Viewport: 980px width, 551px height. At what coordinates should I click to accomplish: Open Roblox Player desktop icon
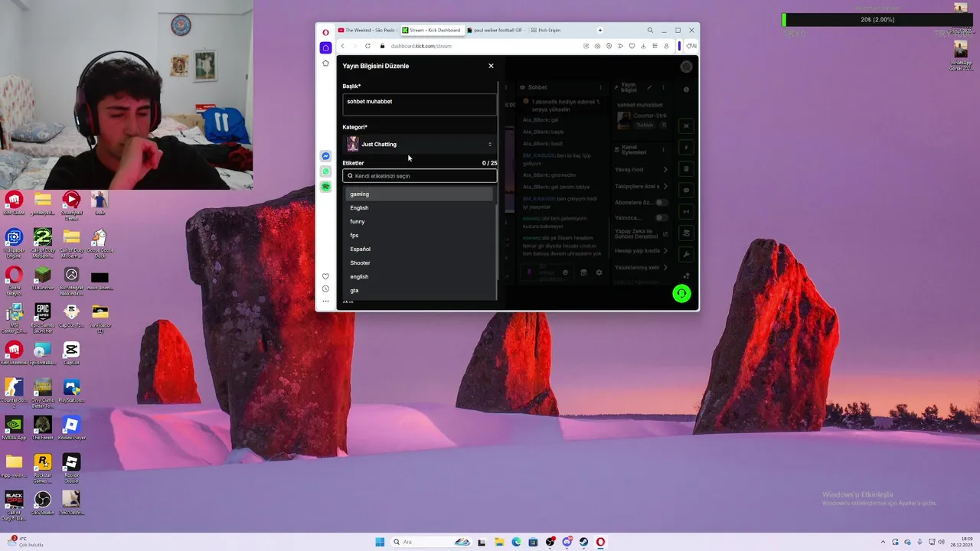point(71,429)
